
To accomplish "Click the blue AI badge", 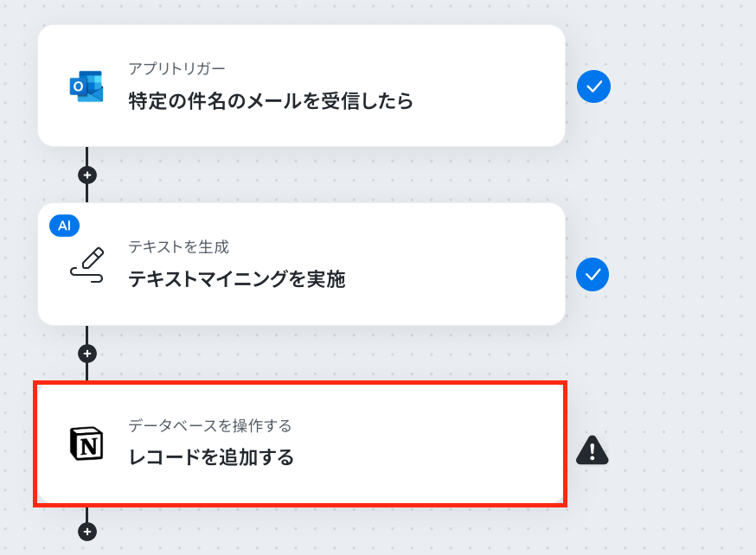I will (x=65, y=226).
